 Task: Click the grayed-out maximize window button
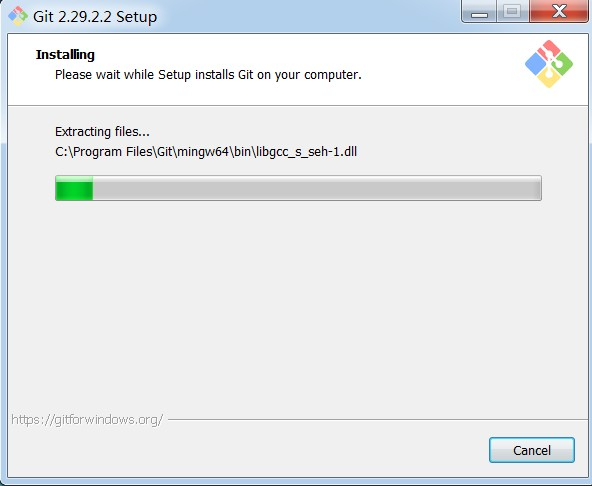(x=512, y=11)
